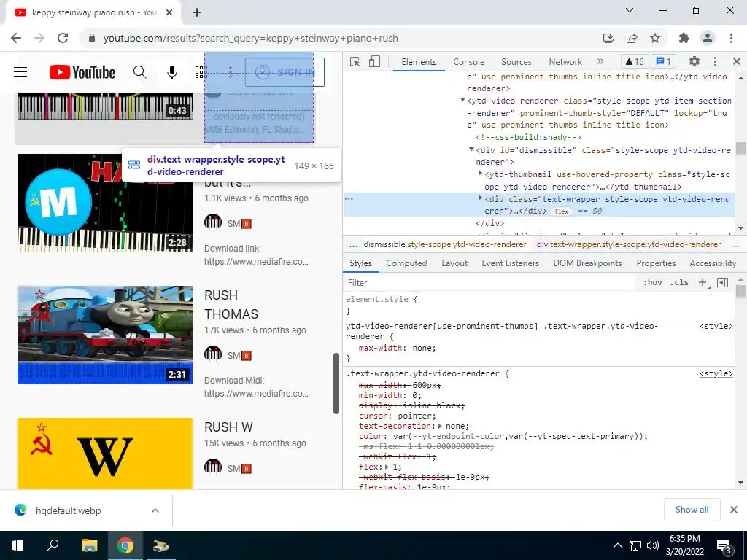Click the RUSH THOMAS video title
This screenshot has width=747, height=560.
pyautogui.click(x=231, y=305)
